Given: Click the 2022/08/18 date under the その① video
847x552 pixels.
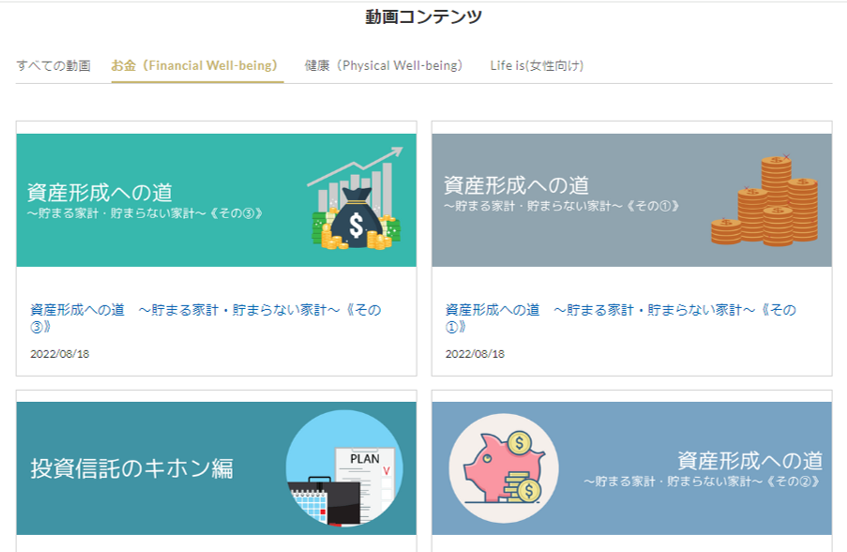Looking at the screenshot, I should [x=475, y=354].
